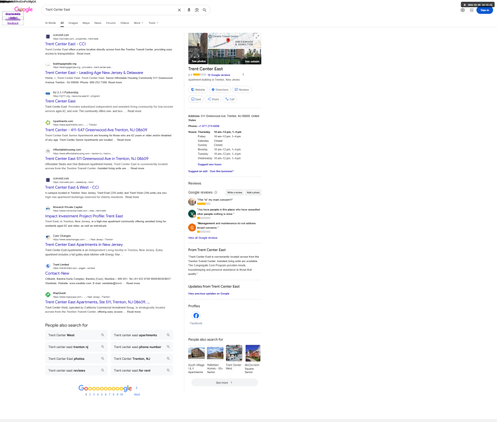Click the Sign in button

pos(485,10)
